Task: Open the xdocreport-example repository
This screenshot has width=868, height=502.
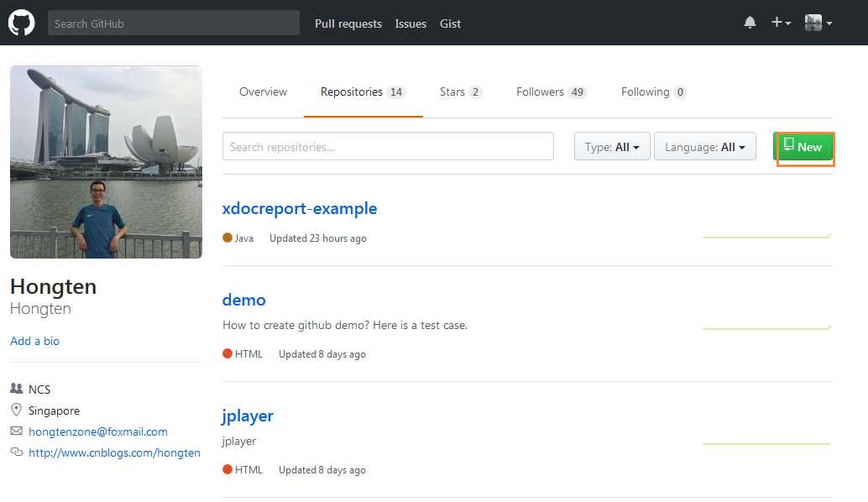Action: point(300,209)
